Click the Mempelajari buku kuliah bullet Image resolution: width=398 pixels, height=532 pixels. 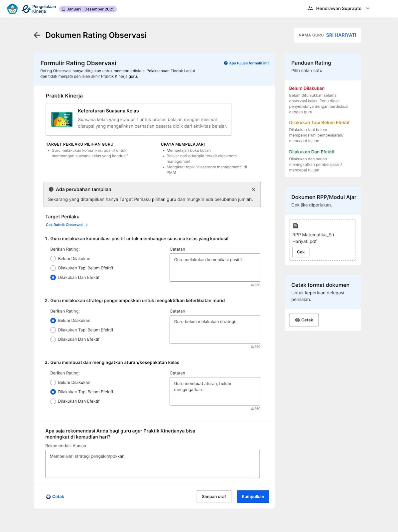189,150
